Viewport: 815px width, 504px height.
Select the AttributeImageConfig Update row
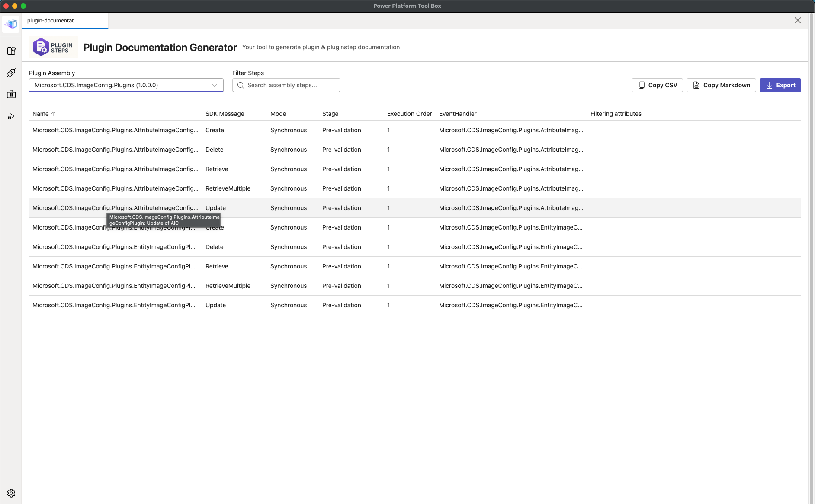pos(303,208)
